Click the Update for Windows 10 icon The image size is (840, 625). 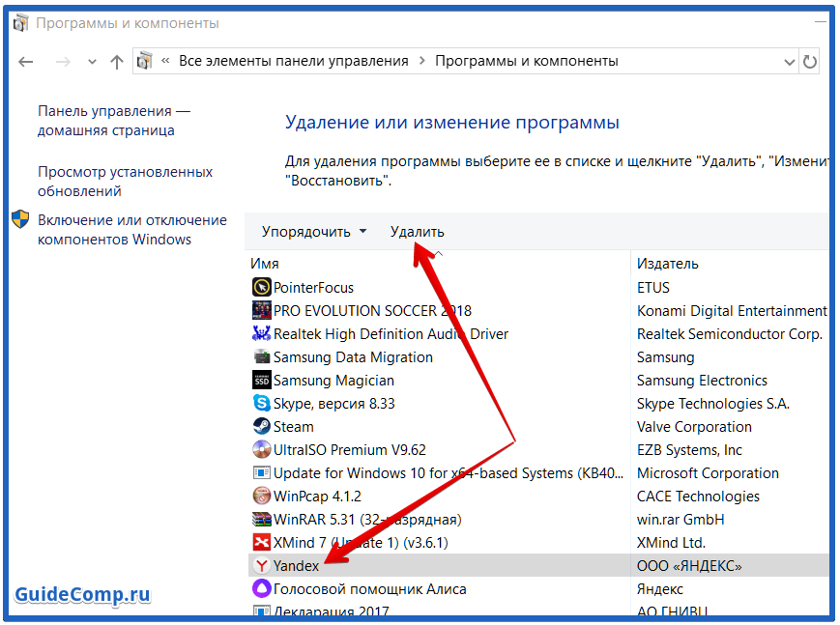[x=261, y=473]
